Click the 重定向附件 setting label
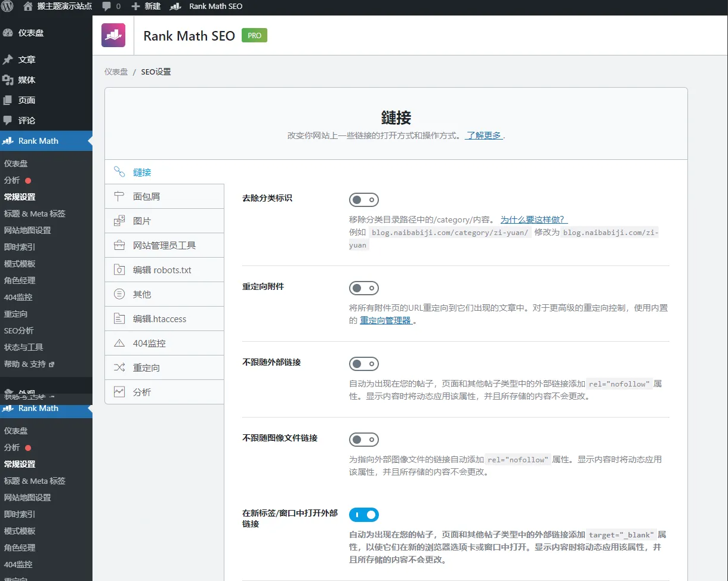Viewport: 728px width, 581px height. (x=263, y=286)
